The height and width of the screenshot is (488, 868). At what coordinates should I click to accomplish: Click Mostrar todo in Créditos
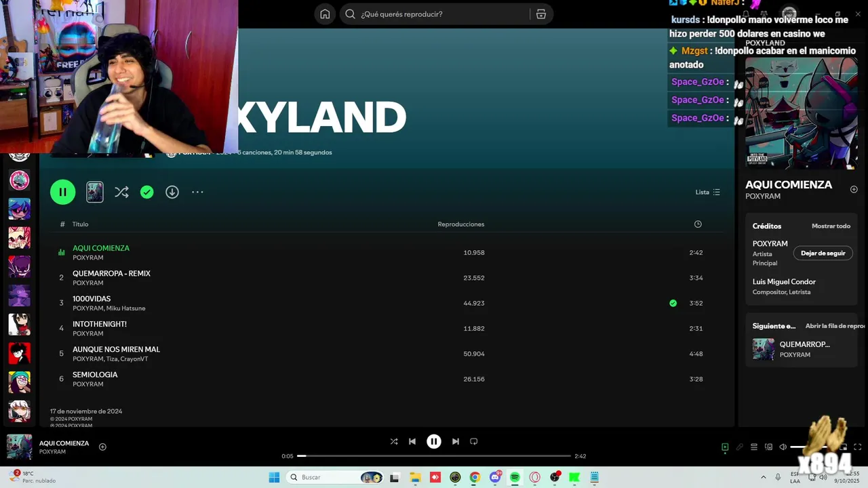(831, 226)
